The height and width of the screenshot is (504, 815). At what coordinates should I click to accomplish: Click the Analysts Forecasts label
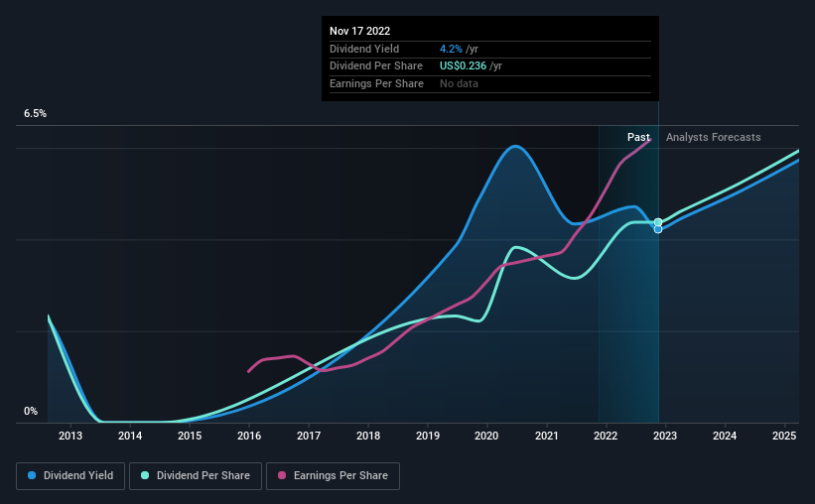(713, 137)
